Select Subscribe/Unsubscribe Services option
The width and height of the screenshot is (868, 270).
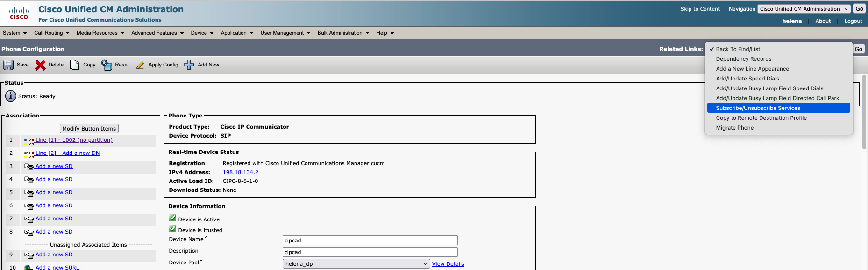coord(758,108)
